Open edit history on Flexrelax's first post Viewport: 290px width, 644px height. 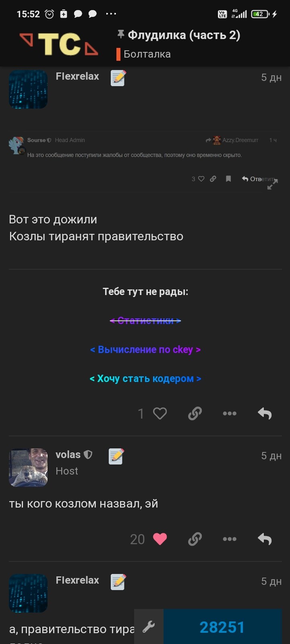click(x=118, y=78)
